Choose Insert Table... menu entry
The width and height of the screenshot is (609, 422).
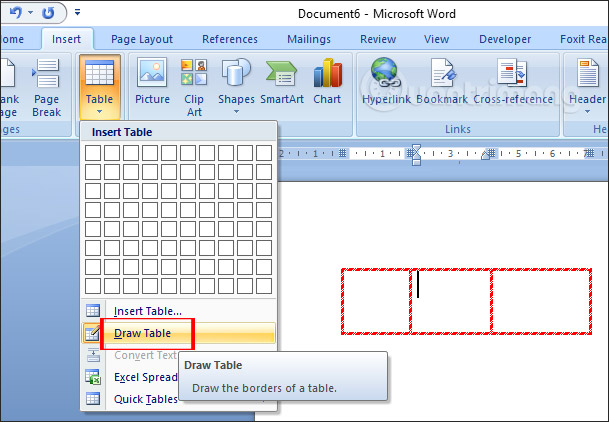tap(179, 311)
